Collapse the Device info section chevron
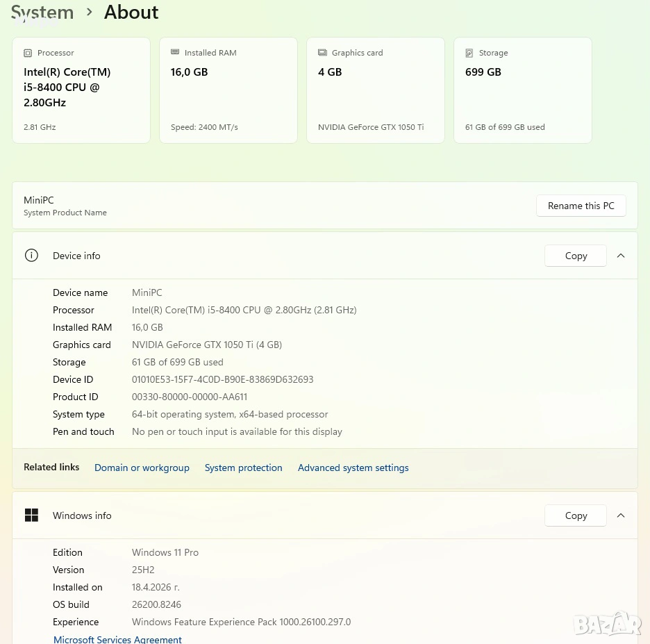This screenshot has width=650, height=644. [621, 256]
